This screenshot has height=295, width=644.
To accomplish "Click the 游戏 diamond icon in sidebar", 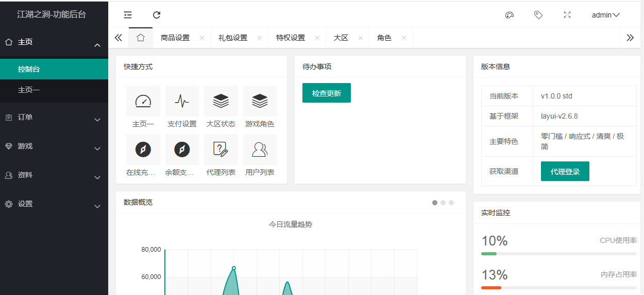I will pyautogui.click(x=9, y=146).
